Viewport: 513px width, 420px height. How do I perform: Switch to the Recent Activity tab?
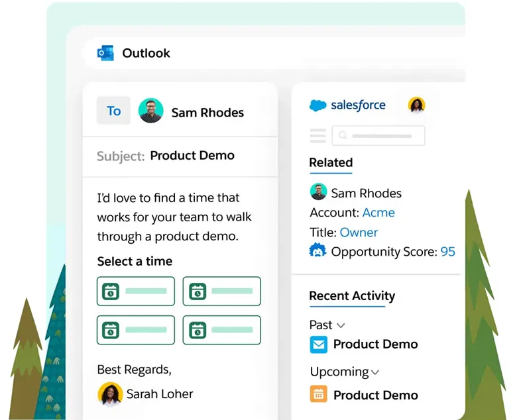(x=352, y=296)
